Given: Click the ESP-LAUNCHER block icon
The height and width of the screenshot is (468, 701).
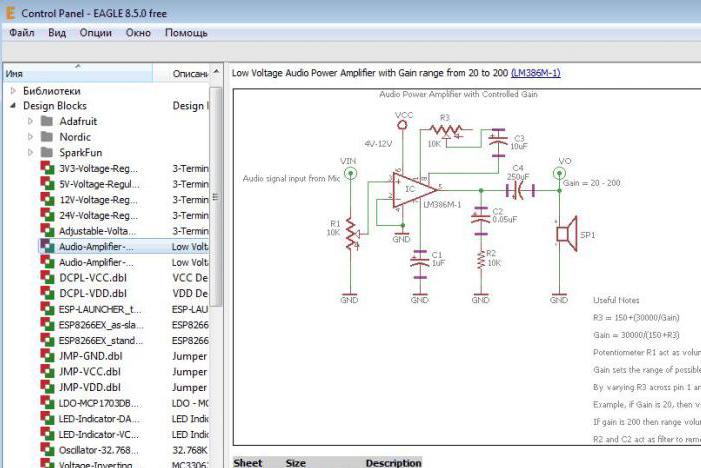Looking at the screenshot, I should [x=47, y=309].
